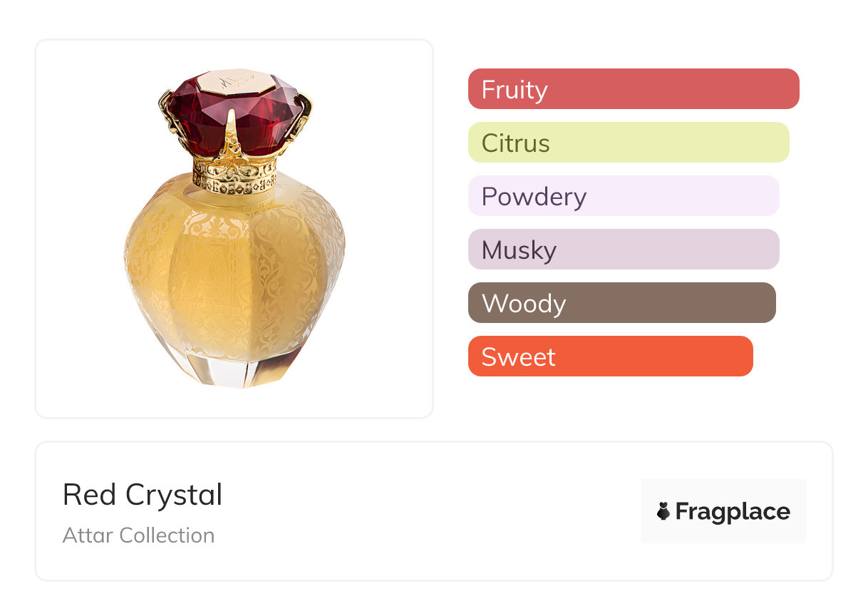Click the engraved emblem atop the bottle cap
The height and width of the screenshot is (616, 868).
[x=234, y=82]
